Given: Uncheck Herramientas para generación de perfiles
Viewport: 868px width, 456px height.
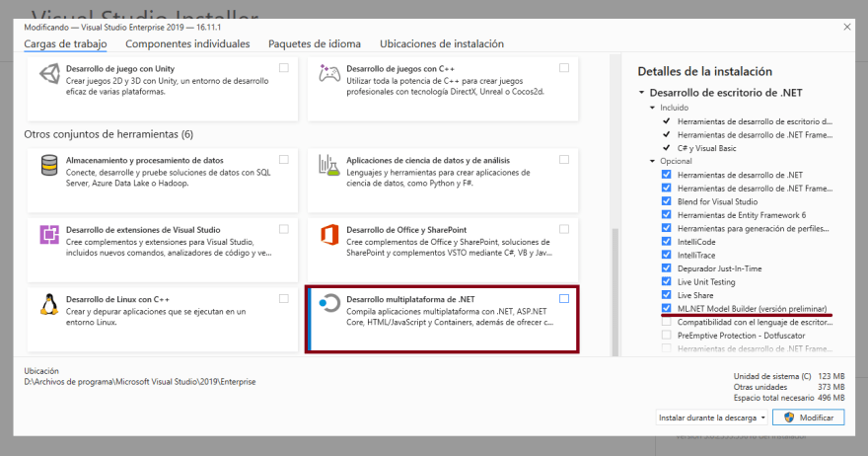Looking at the screenshot, I should tap(667, 228).
